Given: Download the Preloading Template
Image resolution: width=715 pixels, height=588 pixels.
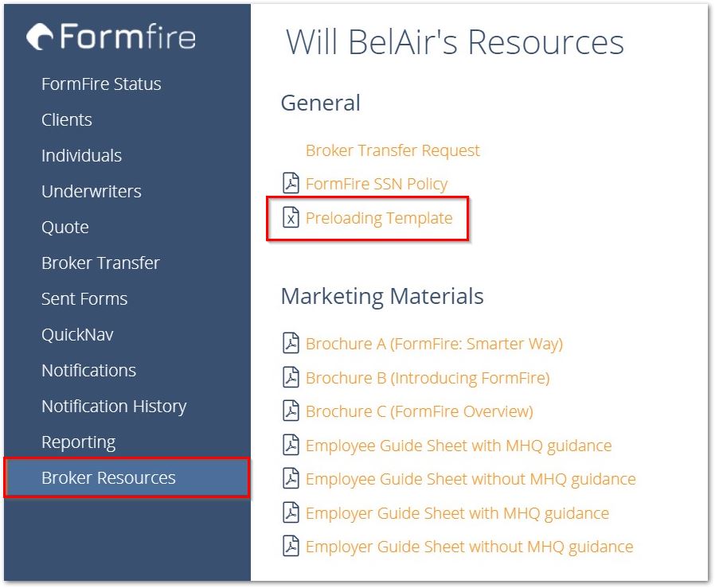Looking at the screenshot, I should click(379, 218).
